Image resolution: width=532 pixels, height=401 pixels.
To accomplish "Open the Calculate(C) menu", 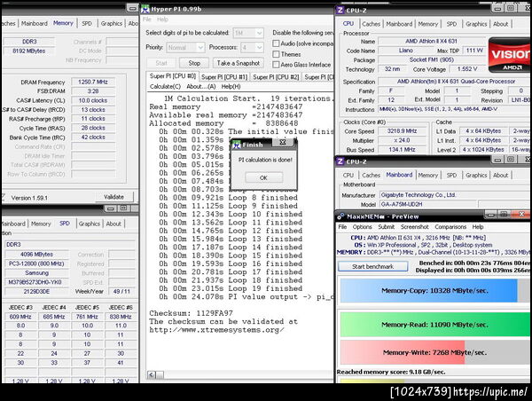I will pyautogui.click(x=165, y=87).
